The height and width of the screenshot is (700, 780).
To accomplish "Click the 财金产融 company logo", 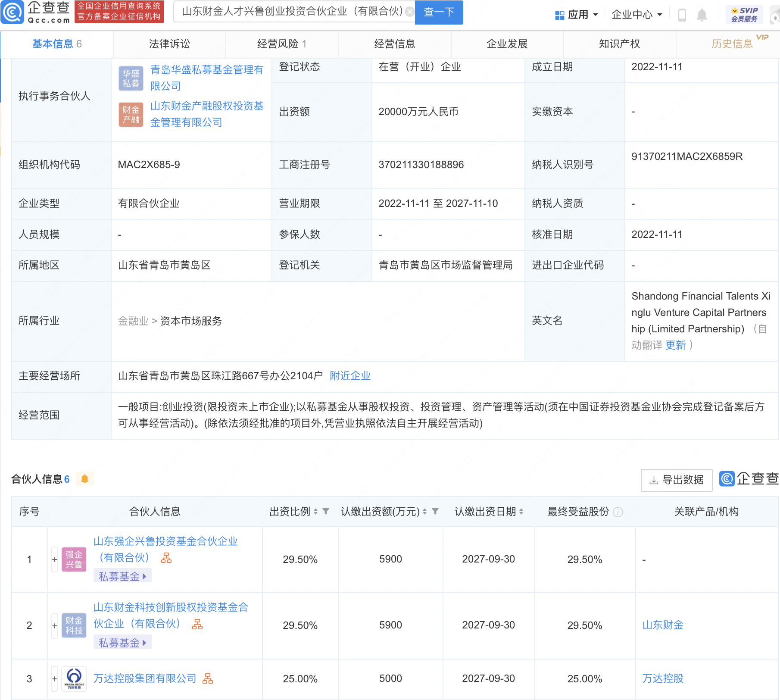I will pyautogui.click(x=131, y=115).
